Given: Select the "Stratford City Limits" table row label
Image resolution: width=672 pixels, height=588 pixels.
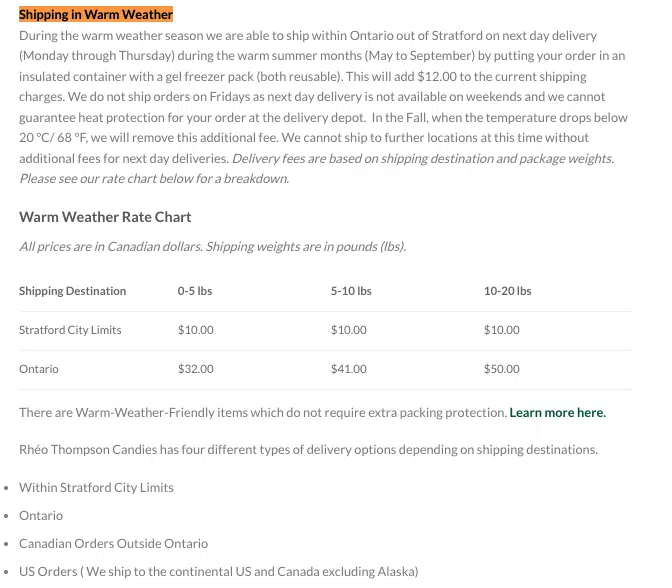Looking at the screenshot, I should tap(70, 330).
